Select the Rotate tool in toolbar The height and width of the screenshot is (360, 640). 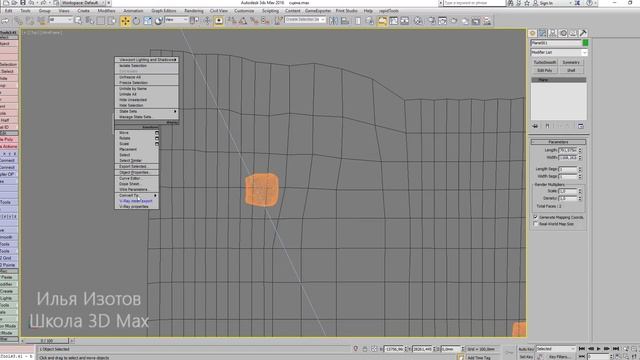[136, 21]
